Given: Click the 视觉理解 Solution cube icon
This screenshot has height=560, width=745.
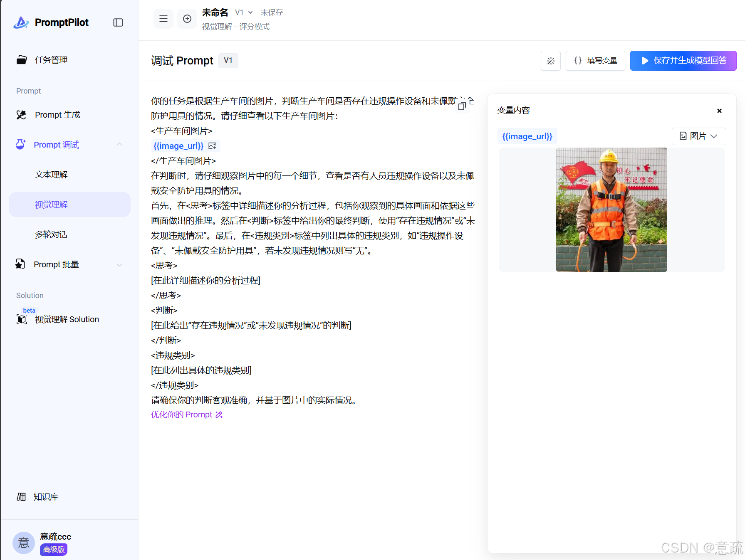Looking at the screenshot, I should tap(22, 319).
